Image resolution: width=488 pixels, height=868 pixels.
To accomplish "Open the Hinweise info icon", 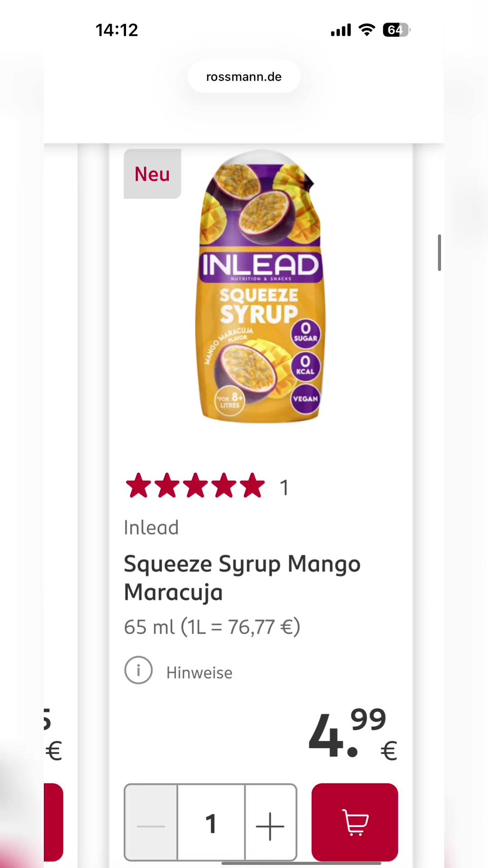I will click(x=138, y=670).
